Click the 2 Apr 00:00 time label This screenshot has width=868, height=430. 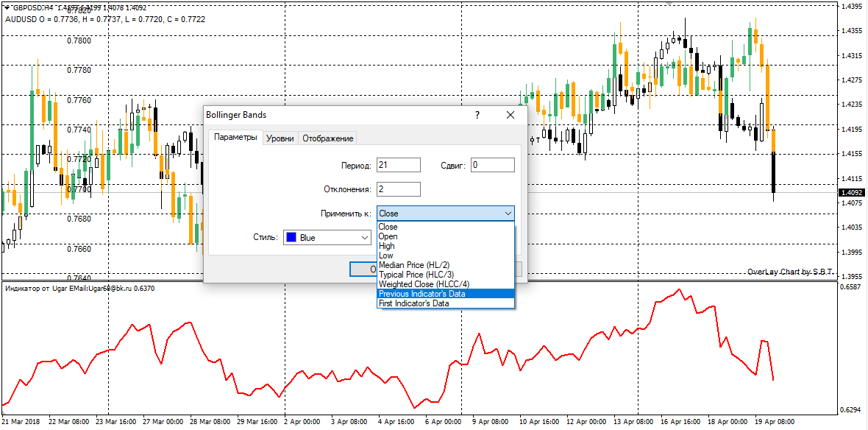302,422
